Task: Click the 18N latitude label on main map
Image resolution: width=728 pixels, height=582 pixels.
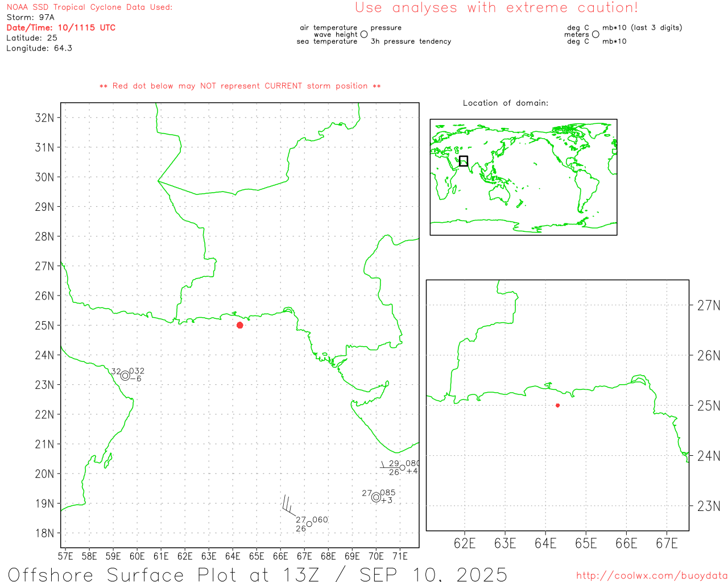Action: (45, 533)
